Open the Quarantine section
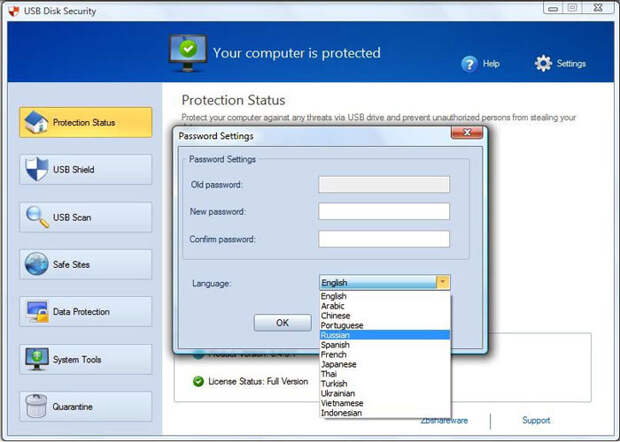620x442 pixels. pos(85,406)
